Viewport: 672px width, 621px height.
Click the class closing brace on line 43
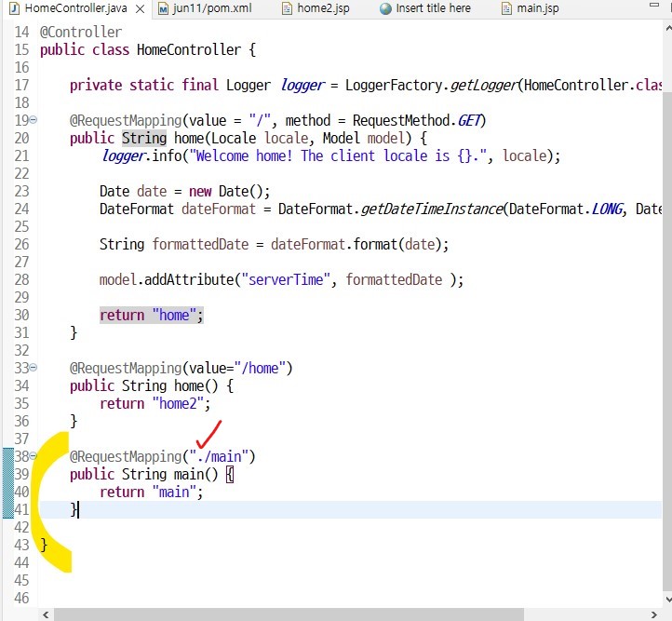click(x=44, y=546)
